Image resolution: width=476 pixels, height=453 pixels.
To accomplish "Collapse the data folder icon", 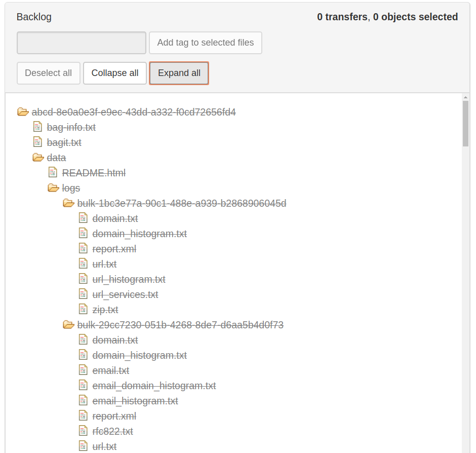I will 38,158.
